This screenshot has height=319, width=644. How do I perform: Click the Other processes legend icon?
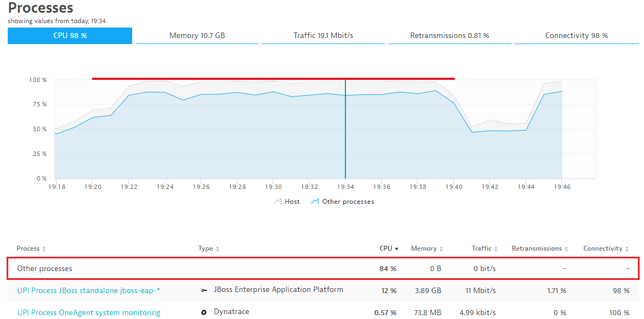(315, 202)
